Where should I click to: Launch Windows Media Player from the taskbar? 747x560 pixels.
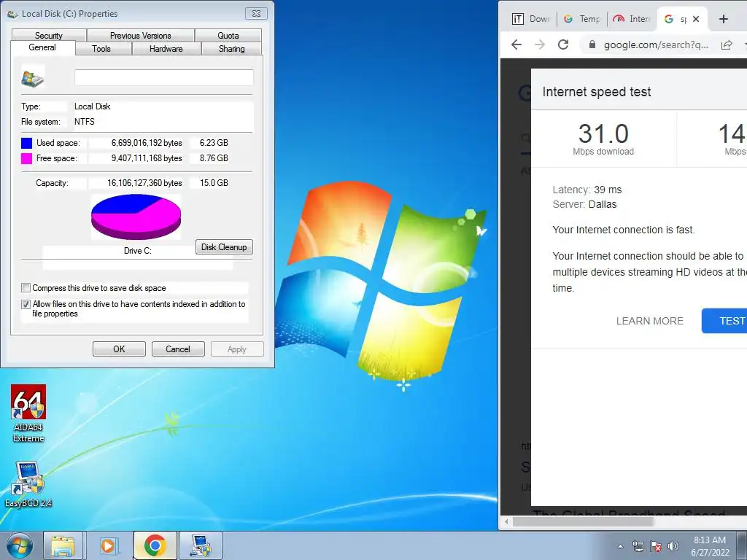[109, 545]
